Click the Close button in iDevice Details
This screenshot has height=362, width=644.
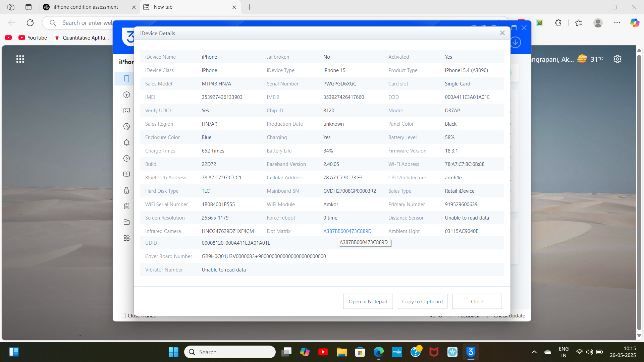(477, 301)
